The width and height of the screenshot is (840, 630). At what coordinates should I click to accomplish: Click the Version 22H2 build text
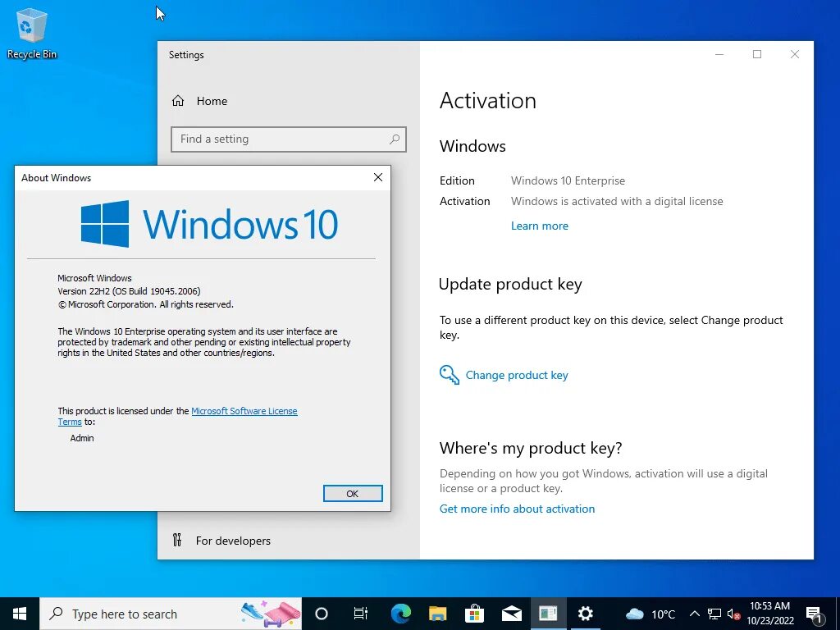pos(129,291)
